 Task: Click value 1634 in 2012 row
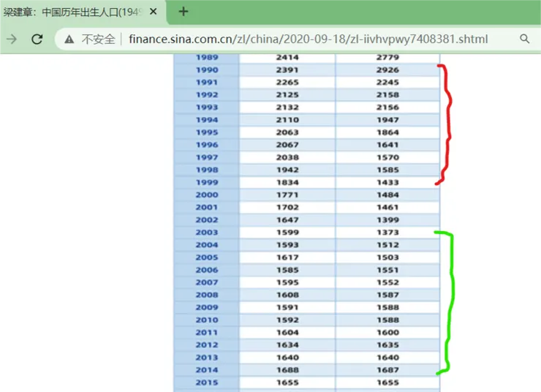(287, 345)
